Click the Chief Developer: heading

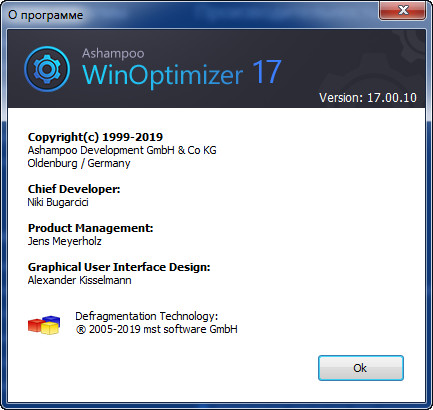pyautogui.click(x=74, y=189)
